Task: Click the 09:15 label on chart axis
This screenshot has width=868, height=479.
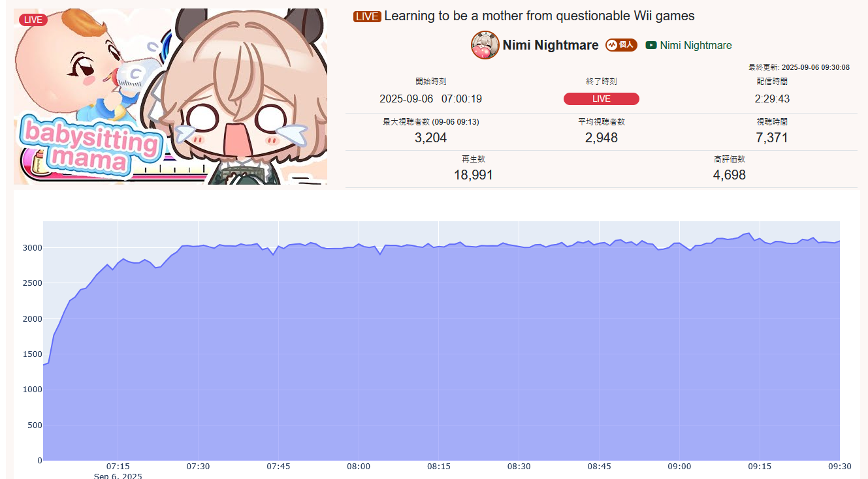Action: point(760,467)
